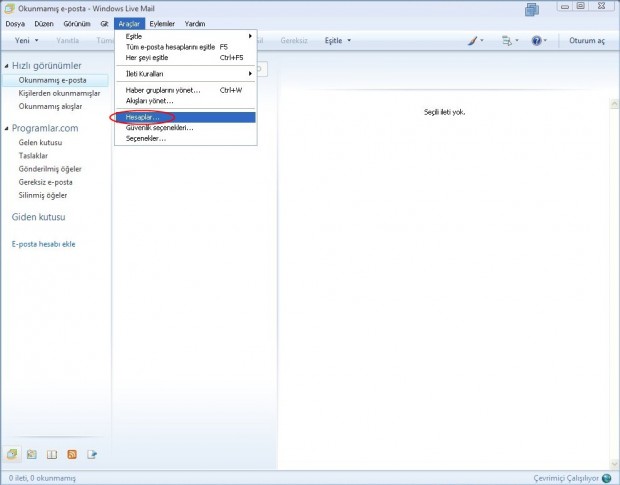This screenshot has width=620, height=485.
Task: Click the Araçlar menu
Action: click(x=129, y=24)
